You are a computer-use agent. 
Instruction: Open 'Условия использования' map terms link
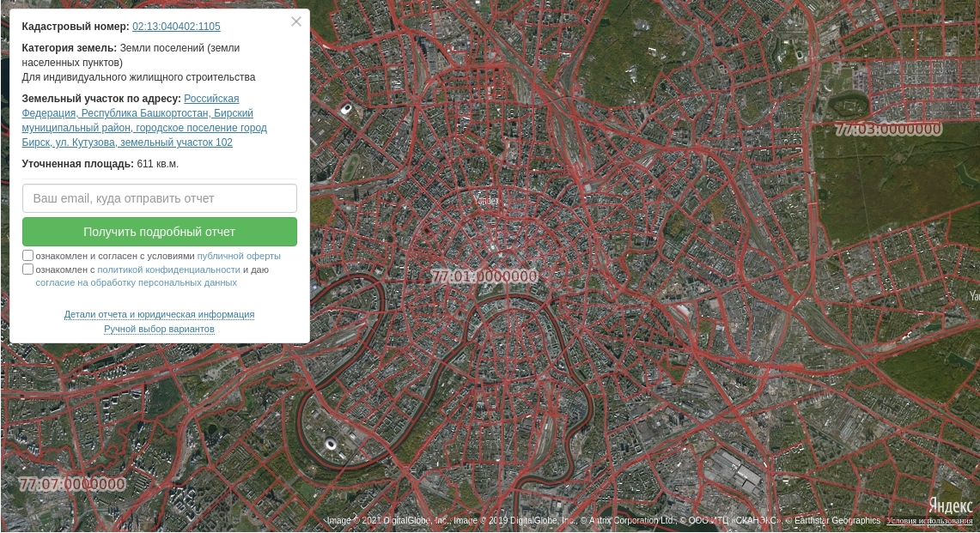929,521
